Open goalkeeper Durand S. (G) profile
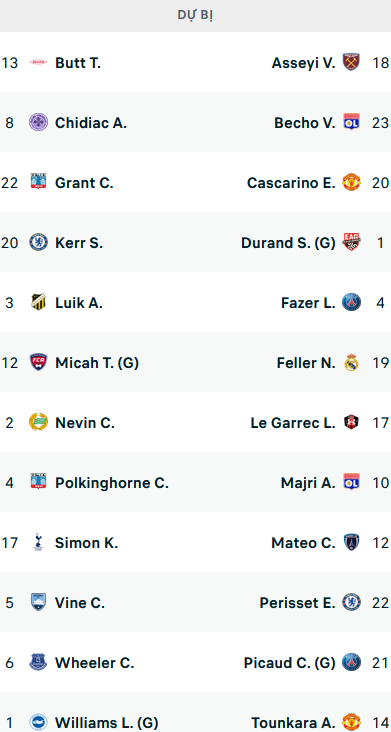Screen dimensions: 391x732 click(x=288, y=243)
